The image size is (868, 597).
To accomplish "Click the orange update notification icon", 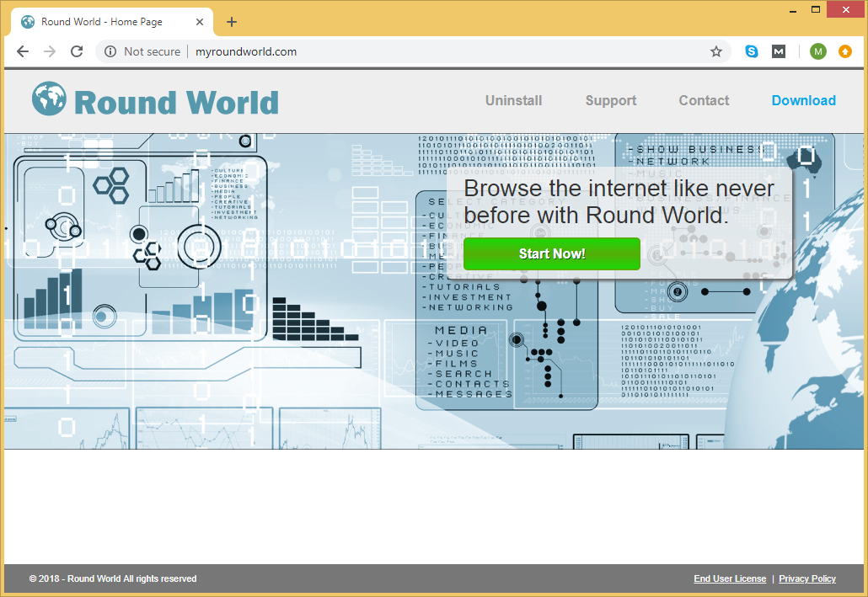I will click(844, 51).
